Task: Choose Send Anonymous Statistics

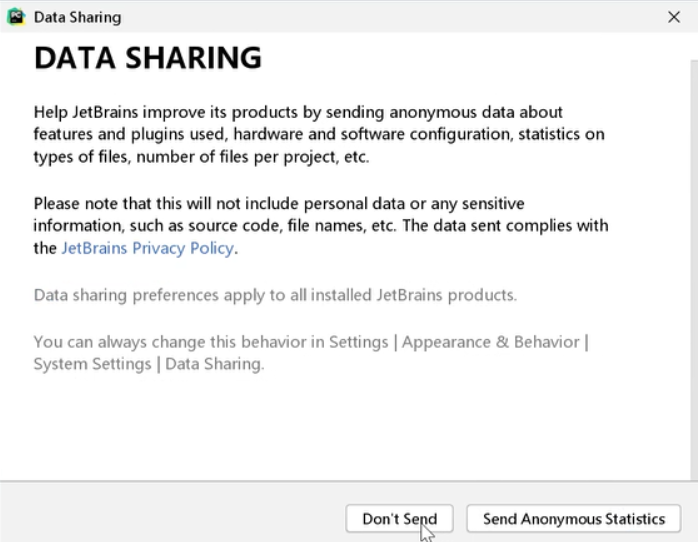Action: coord(573,519)
